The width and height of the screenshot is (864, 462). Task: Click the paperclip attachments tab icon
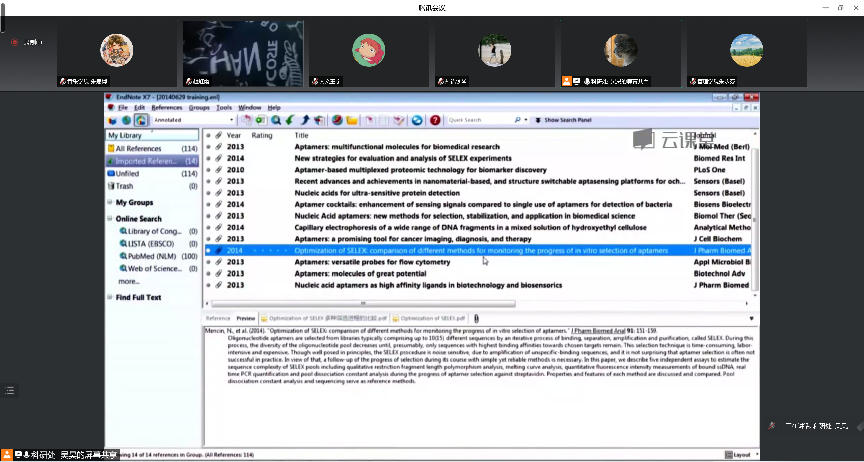pos(477,319)
